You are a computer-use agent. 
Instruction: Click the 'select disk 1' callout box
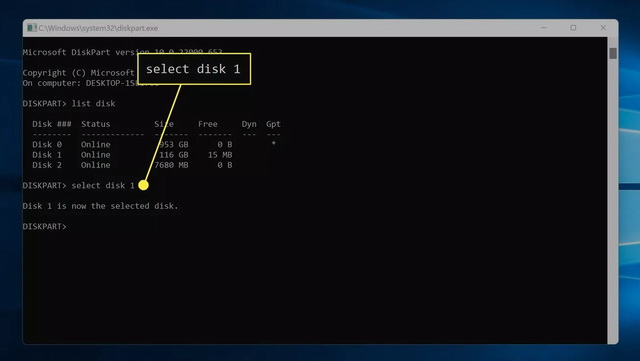pyautogui.click(x=194, y=69)
